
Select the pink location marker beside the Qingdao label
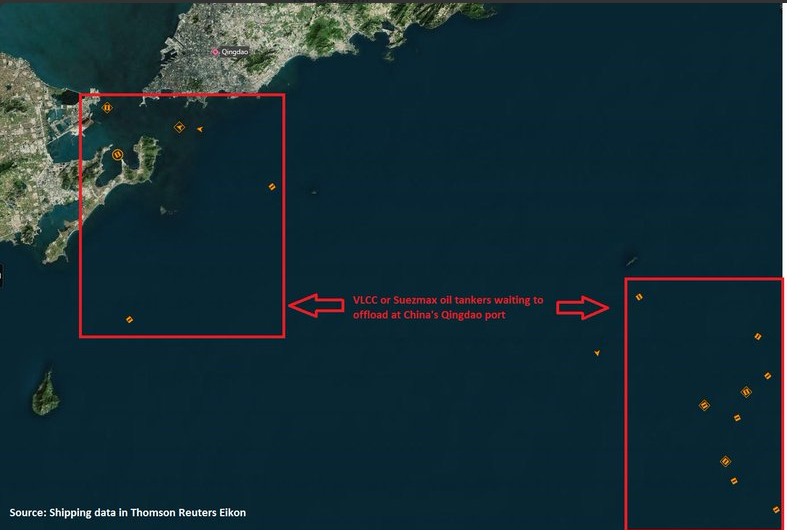coord(215,52)
